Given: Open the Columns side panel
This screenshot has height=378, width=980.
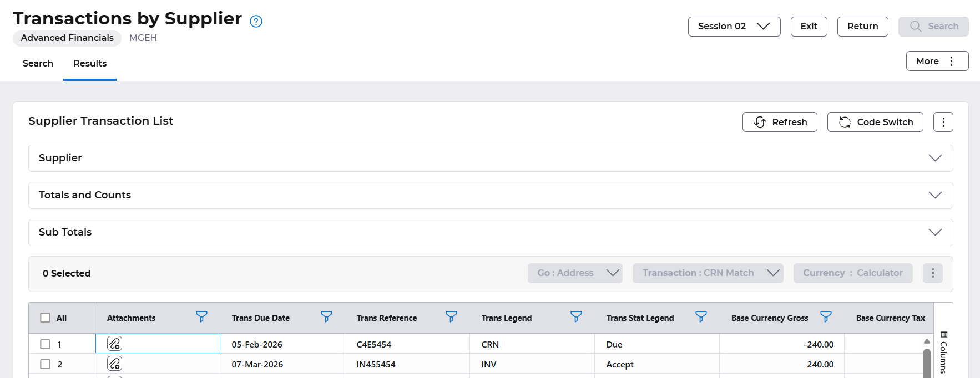Looking at the screenshot, I should pyautogui.click(x=943, y=353).
